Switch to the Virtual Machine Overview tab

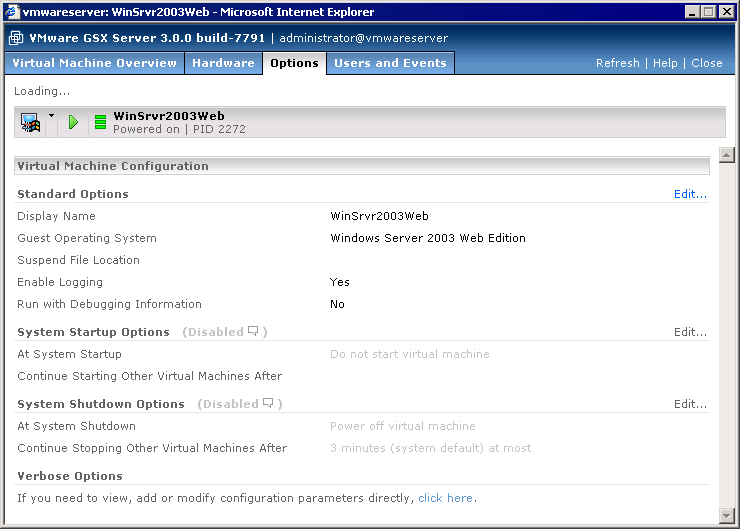click(x=93, y=63)
